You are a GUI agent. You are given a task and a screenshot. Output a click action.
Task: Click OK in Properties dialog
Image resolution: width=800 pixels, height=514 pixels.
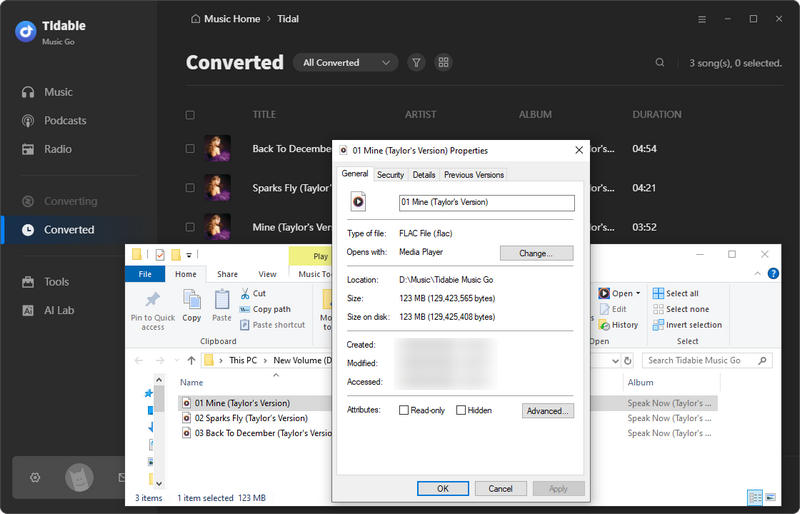(443, 488)
